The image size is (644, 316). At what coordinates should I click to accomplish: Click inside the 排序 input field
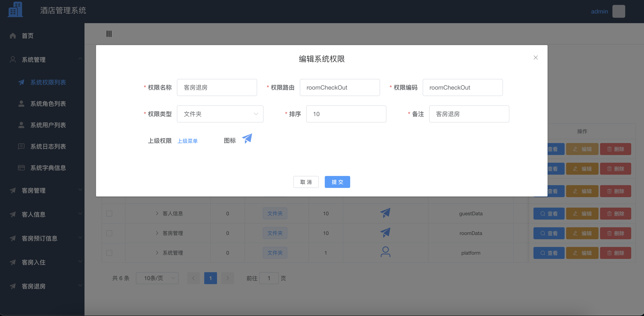coord(346,114)
